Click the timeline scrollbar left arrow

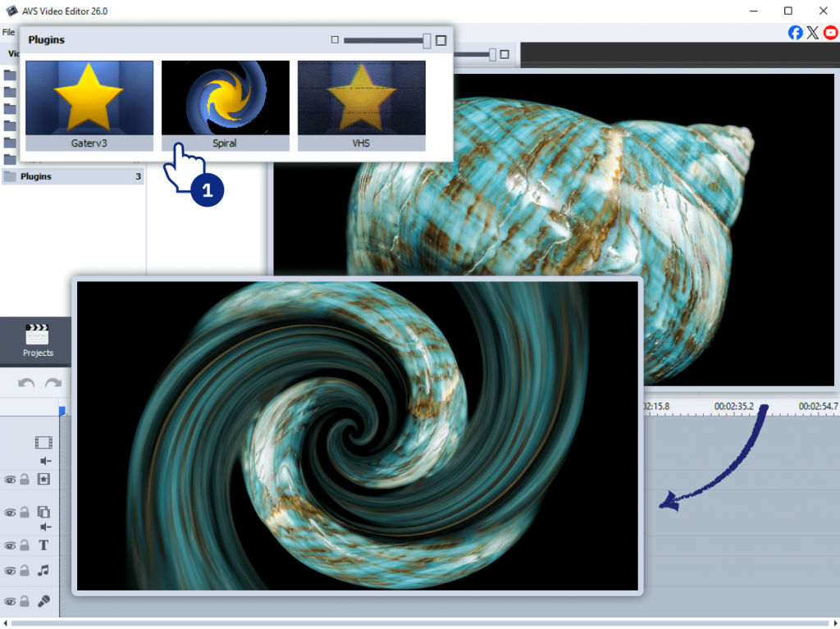[5, 623]
